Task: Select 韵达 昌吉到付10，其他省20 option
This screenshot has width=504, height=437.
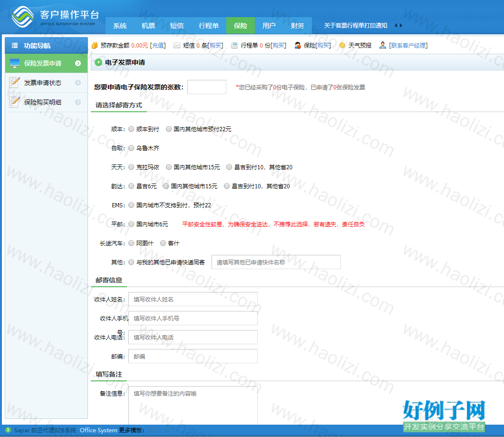Action: (x=227, y=186)
